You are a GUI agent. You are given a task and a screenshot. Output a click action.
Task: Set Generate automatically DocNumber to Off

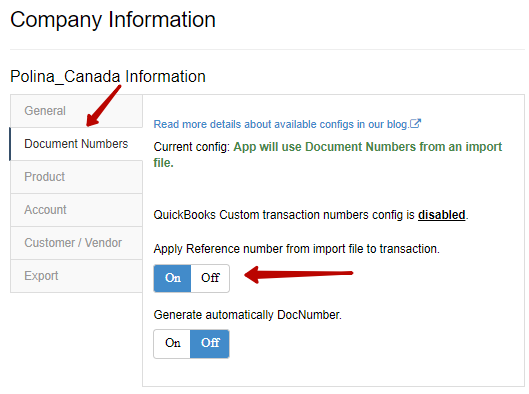(x=210, y=343)
